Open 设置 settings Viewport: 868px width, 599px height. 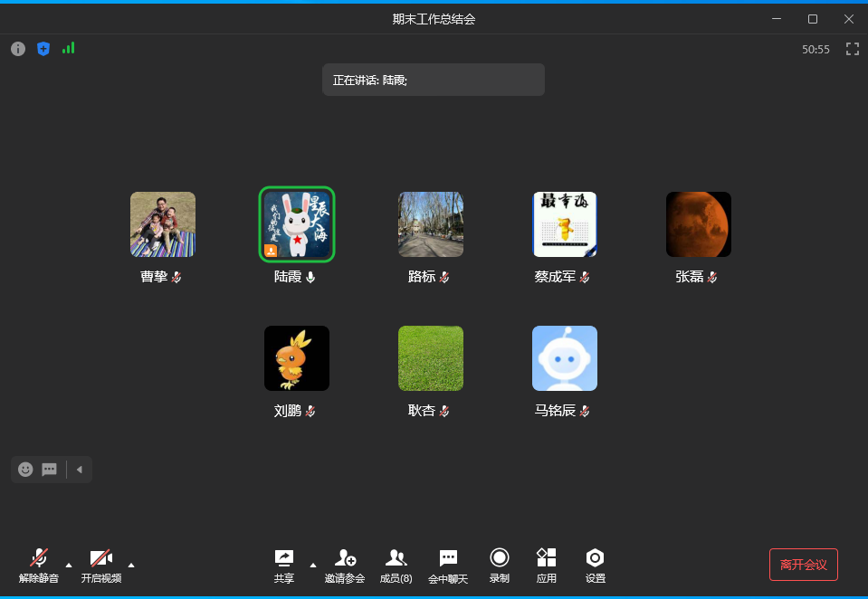595,565
